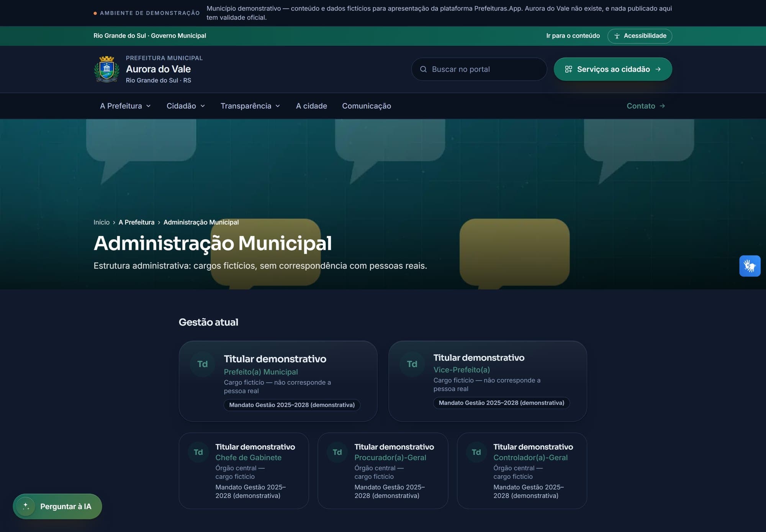Click the Td avatar of Vice-Prefeito(a)
This screenshot has width=766, height=532.
pyautogui.click(x=412, y=364)
